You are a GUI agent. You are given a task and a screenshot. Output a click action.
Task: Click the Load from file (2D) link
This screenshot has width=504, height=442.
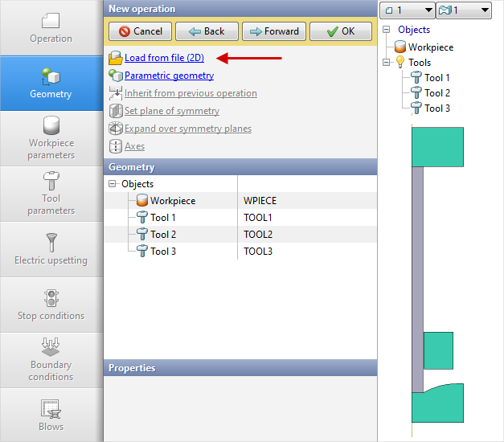164,58
